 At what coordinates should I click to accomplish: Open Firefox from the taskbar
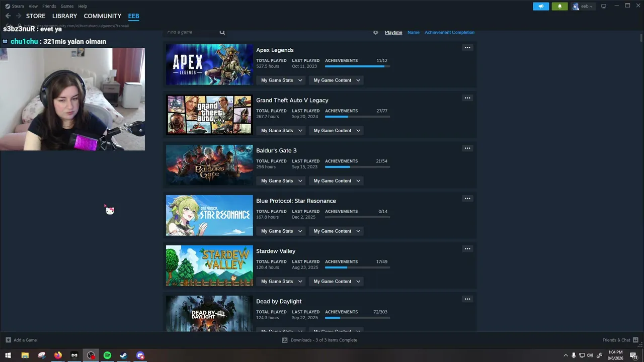point(58,355)
